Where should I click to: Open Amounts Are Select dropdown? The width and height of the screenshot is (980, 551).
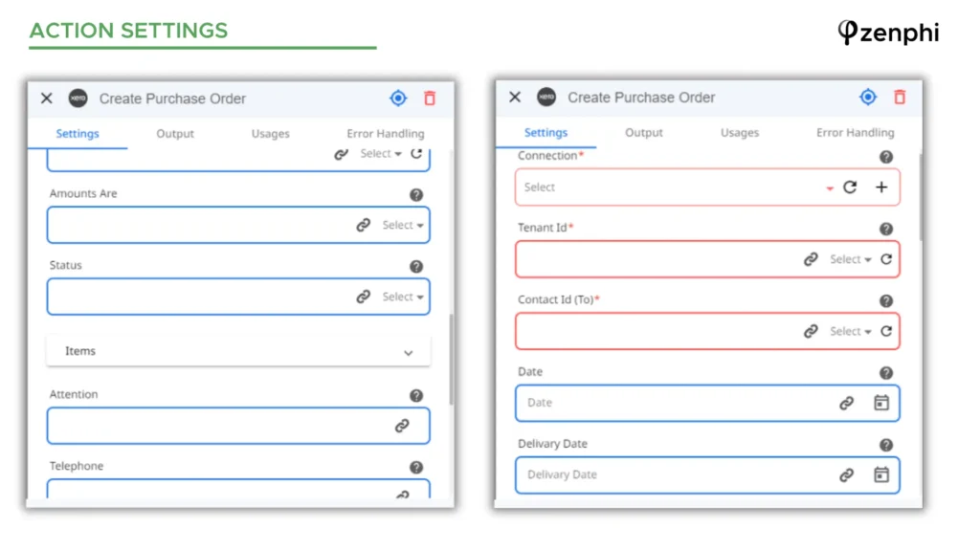(x=403, y=225)
